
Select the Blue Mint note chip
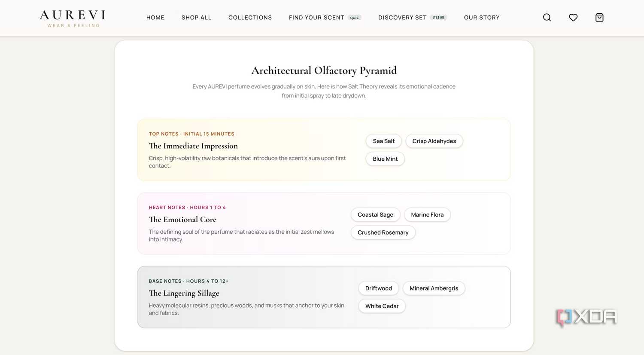coord(385,159)
